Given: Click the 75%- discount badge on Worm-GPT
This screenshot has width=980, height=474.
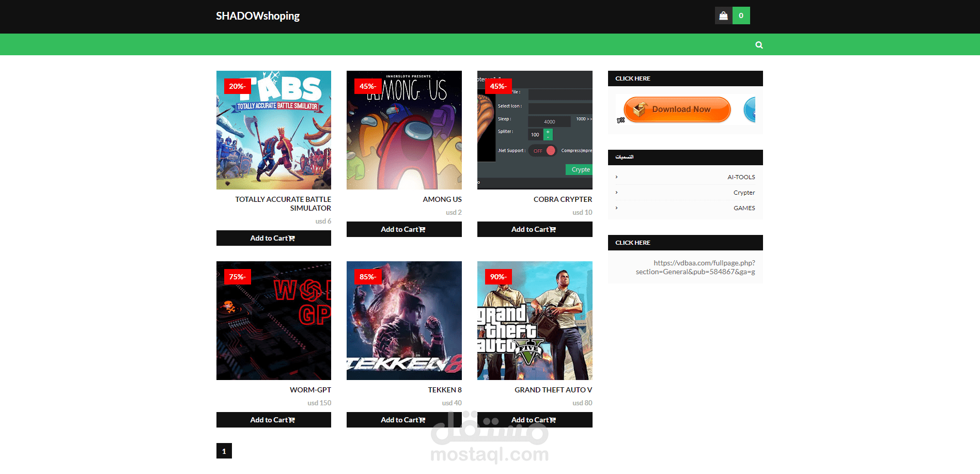Looking at the screenshot, I should pyautogui.click(x=237, y=277).
